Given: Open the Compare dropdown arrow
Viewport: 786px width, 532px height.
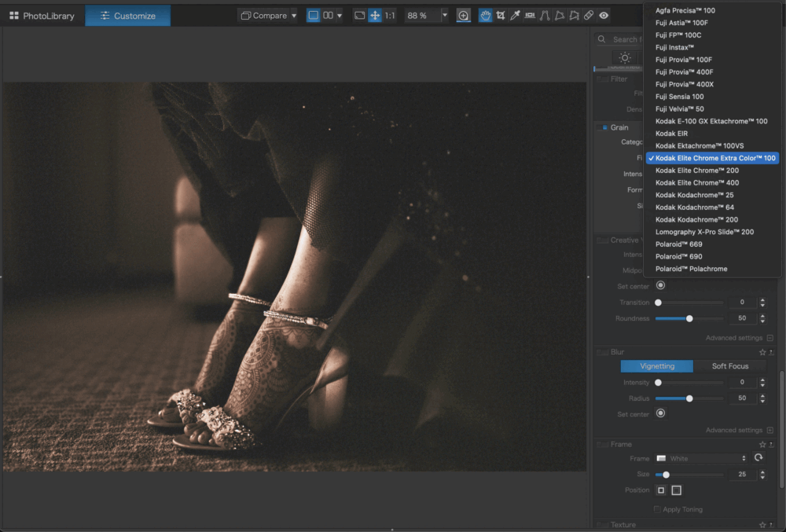Looking at the screenshot, I should point(294,16).
